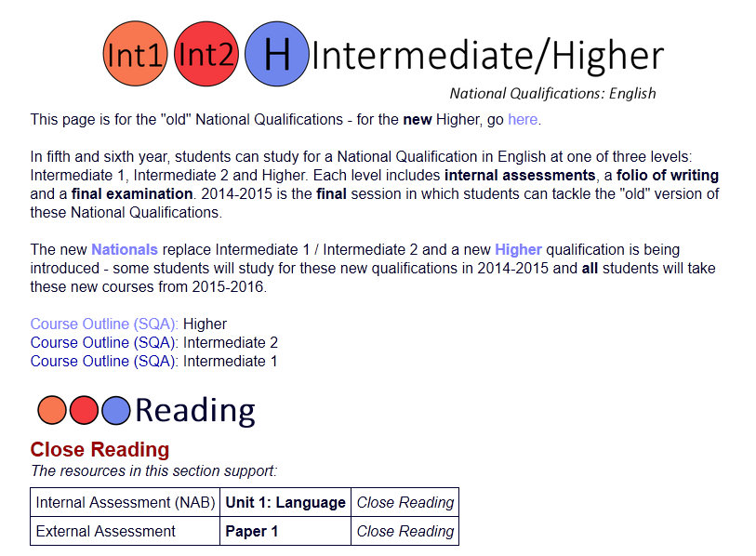
Task: Click the bold 'internal assessments' text
Action: 520,175
